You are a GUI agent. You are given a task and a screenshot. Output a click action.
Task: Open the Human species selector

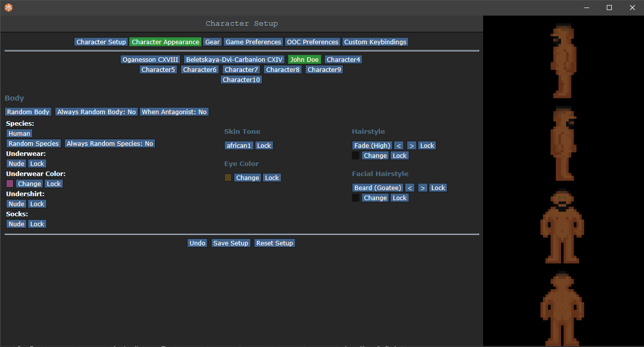tap(20, 134)
